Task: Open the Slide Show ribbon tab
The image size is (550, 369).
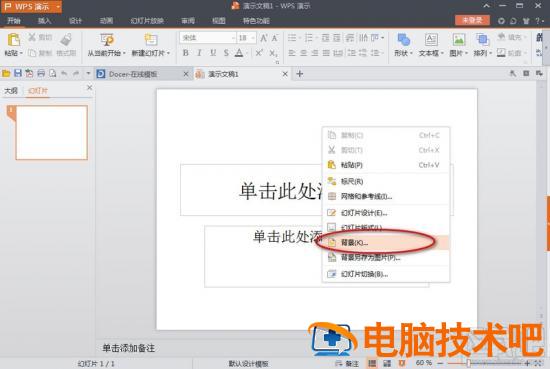Action: (x=147, y=21)
